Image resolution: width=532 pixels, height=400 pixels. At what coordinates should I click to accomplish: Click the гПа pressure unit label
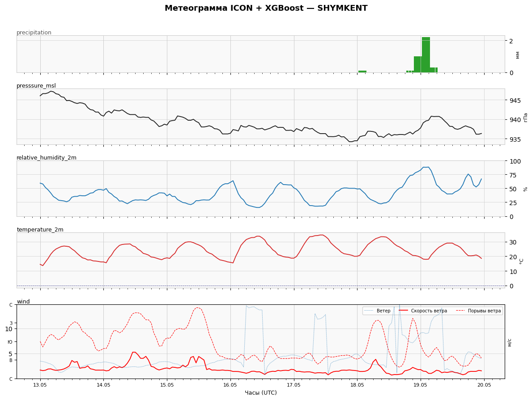click(x=526, y=117)
